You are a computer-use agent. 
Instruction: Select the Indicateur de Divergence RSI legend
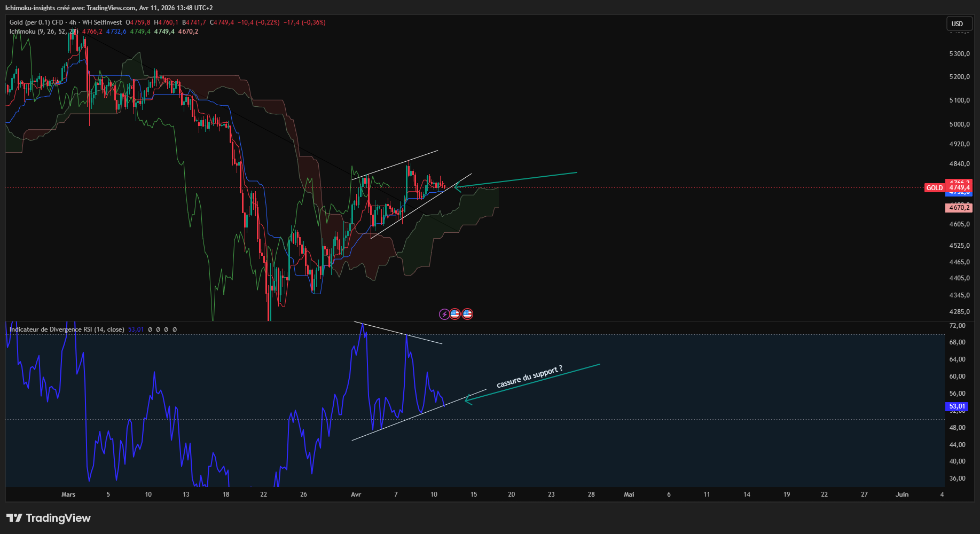[x=67, y=329]
